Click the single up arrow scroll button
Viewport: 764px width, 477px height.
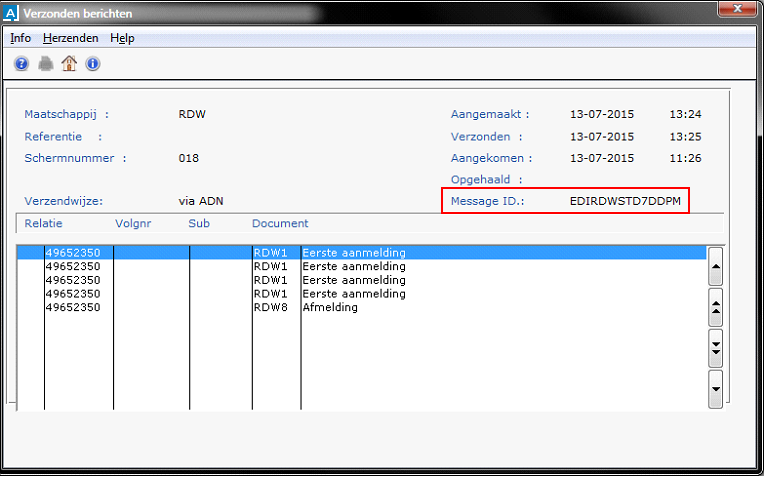[715, 266]
